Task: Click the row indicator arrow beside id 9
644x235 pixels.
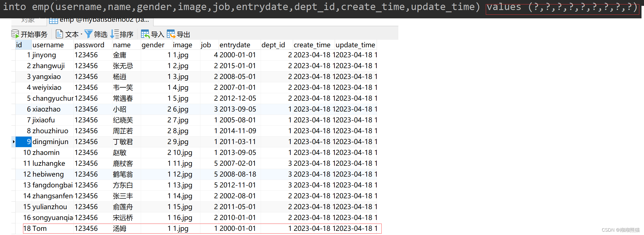Action: coord(14,142)
